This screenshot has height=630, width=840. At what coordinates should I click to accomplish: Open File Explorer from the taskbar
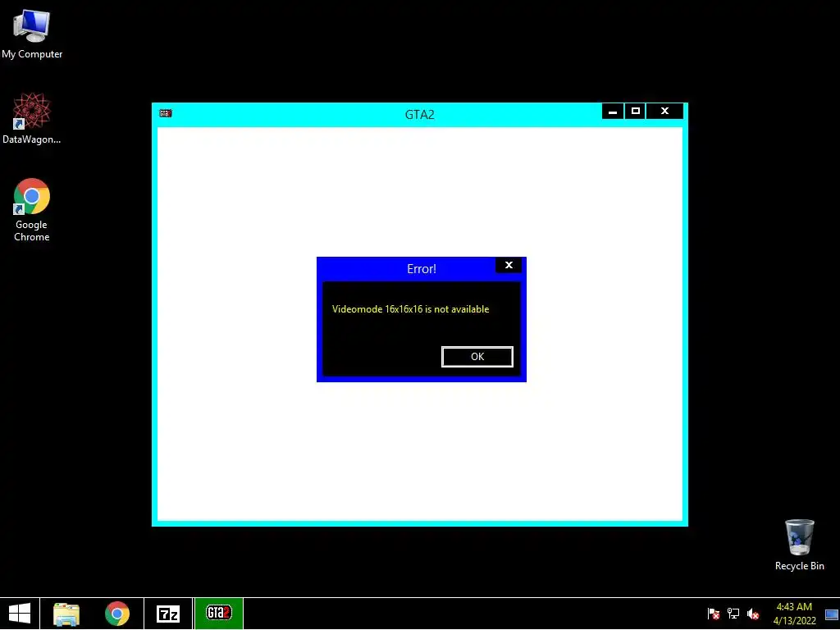[x=66, y=614]
